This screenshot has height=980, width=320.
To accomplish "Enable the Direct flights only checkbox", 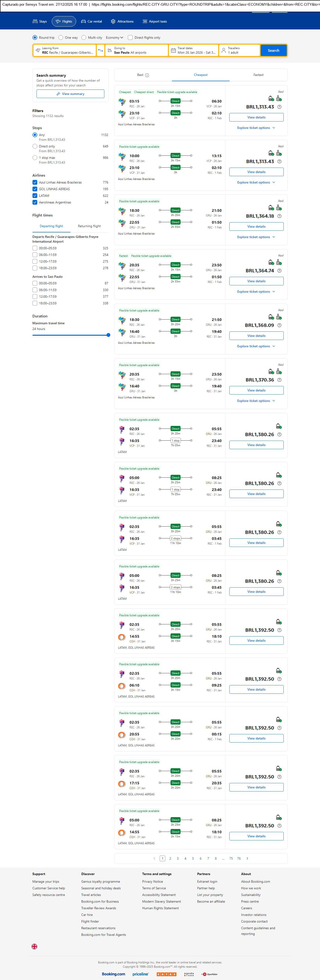I will [130, 38].
